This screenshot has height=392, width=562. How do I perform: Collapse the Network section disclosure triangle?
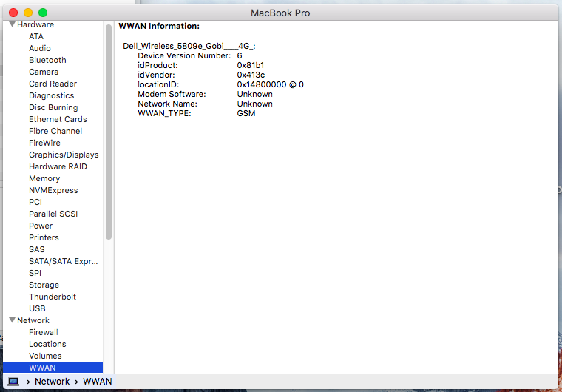pos(12,320)
